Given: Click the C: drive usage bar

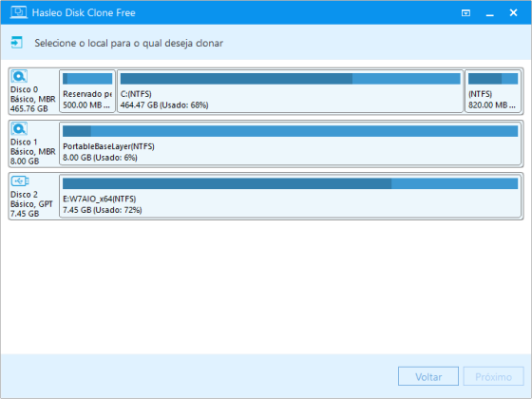Looking at the screenshot, I should [290, 79].
